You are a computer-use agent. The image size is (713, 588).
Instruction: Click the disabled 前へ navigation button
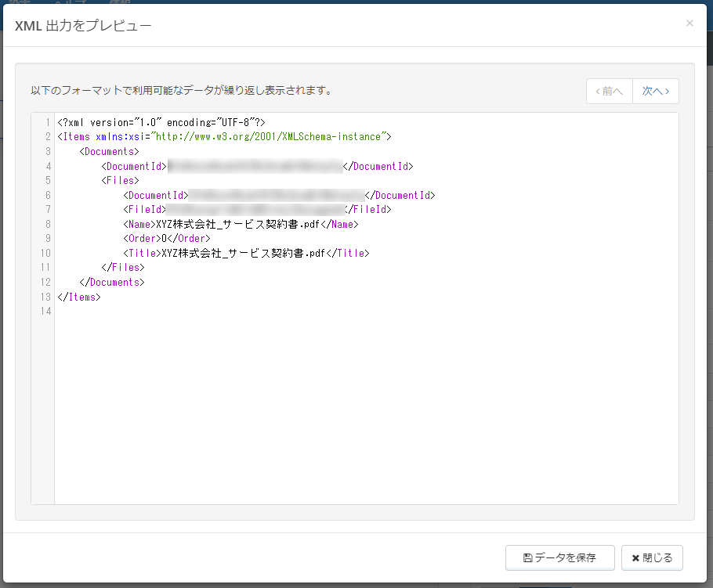609,91
